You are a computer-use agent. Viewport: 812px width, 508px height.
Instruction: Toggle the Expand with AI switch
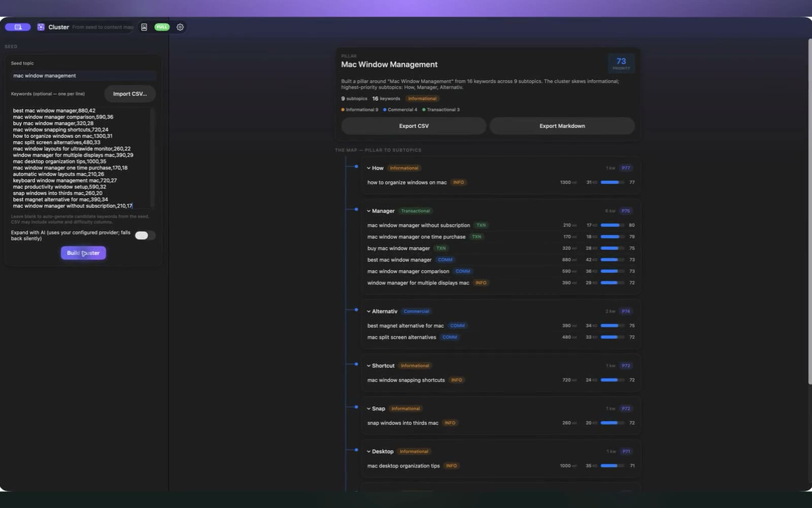point(145,235)
